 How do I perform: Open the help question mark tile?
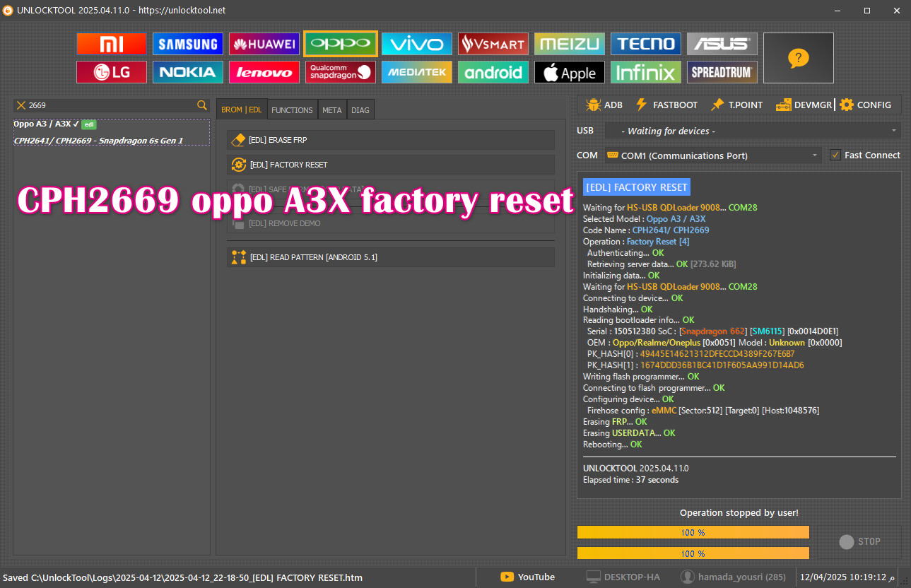tap(798, 58)
